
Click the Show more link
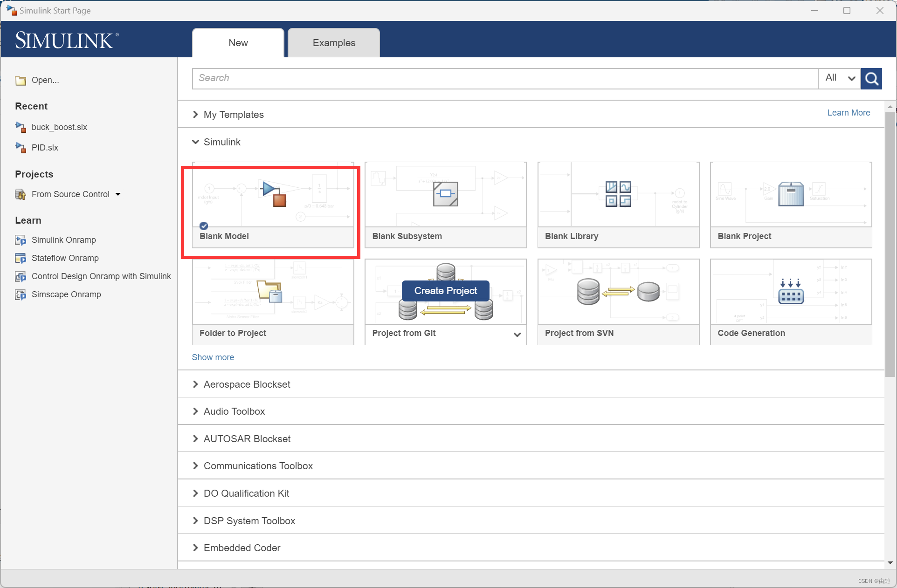coord(213,357)
